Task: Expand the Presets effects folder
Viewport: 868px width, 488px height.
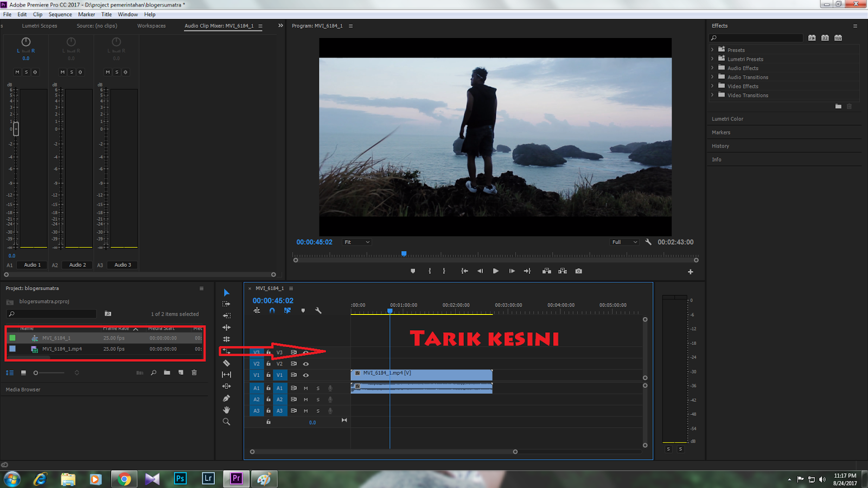Action: point(712,50)
